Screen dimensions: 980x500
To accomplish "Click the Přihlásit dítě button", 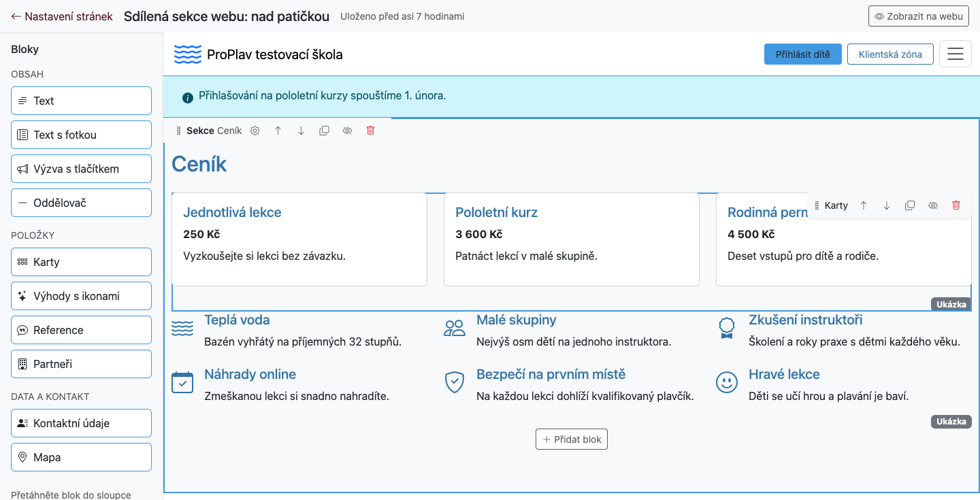I will pyautogui.click(x=803, y=54).
